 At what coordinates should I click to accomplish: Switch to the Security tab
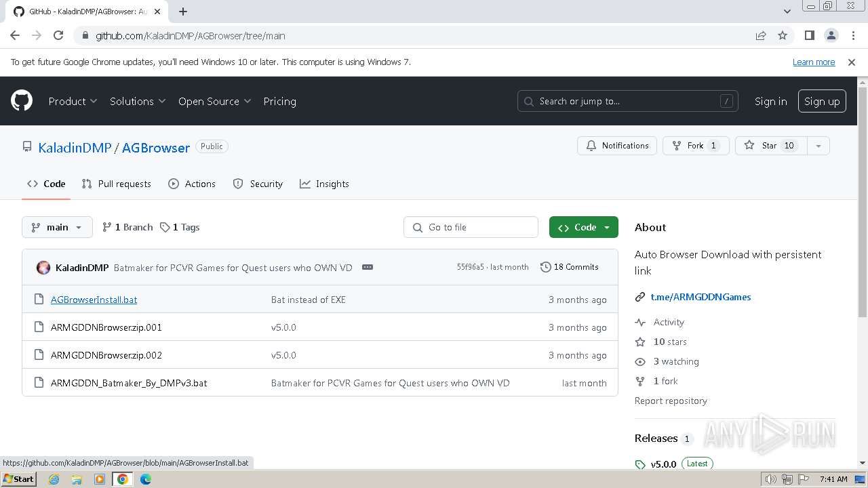tap(258, 184)
